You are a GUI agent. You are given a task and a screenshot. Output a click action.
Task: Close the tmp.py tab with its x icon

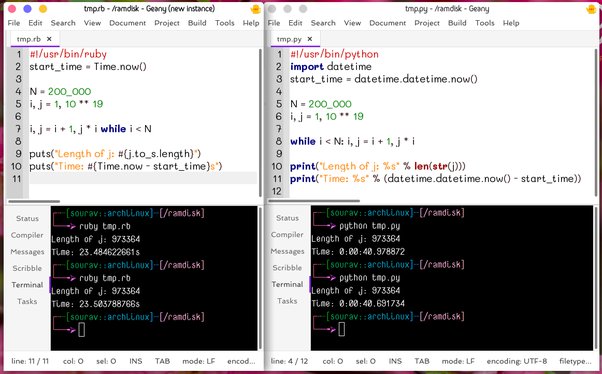click(x=310, y=39)
